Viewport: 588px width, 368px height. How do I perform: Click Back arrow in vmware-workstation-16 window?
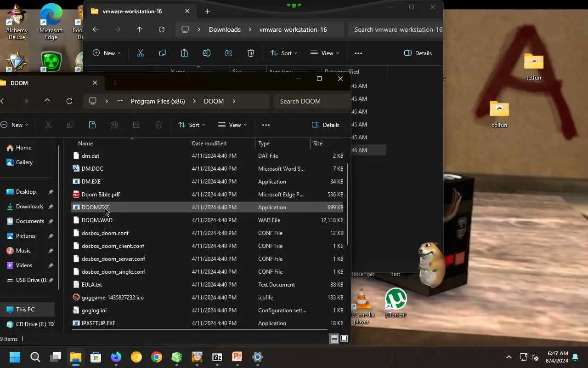tap(96, 29)
